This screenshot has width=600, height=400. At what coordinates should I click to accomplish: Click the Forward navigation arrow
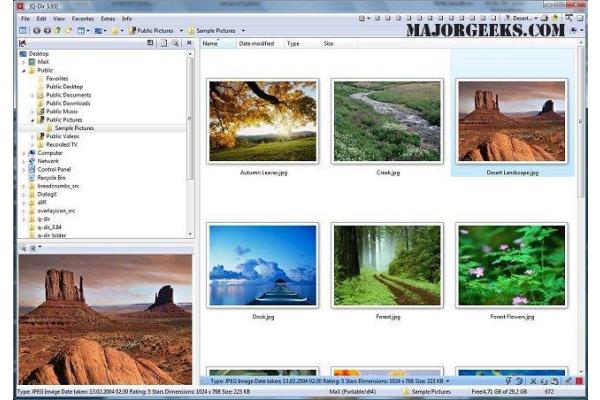(47, 31)
